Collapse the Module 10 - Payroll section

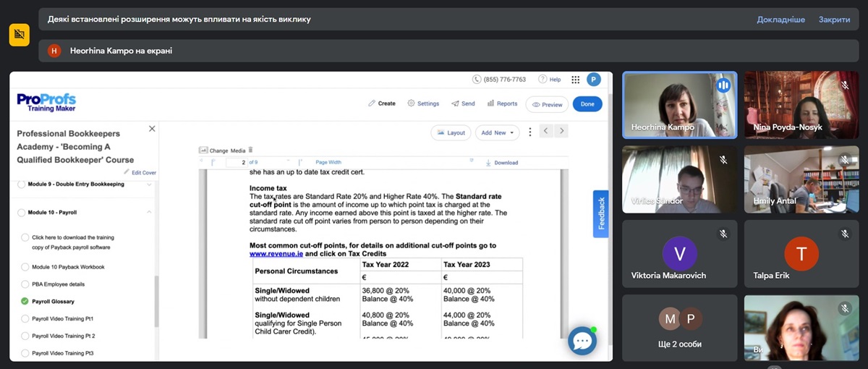149,213
